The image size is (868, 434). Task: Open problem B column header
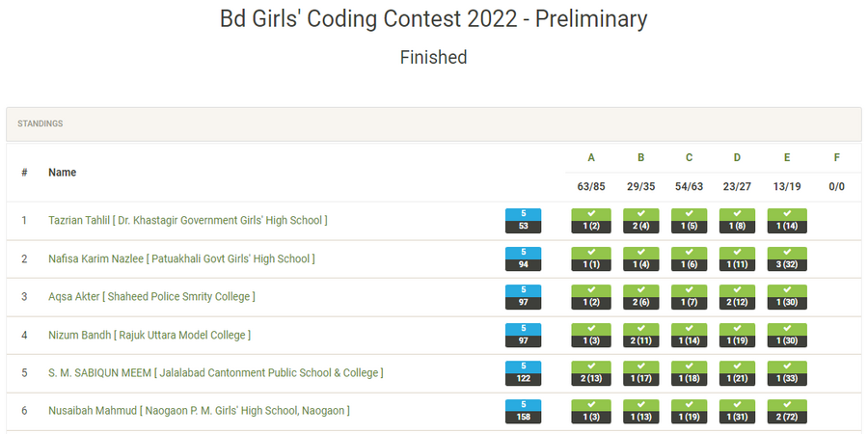[x=640, y=157]
